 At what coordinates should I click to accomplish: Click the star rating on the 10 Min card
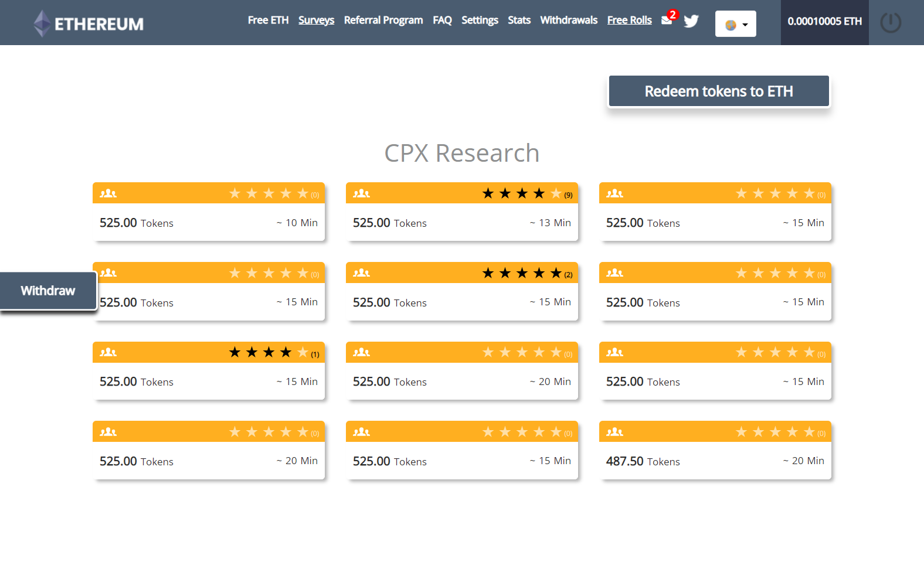(x=273, y=193)
